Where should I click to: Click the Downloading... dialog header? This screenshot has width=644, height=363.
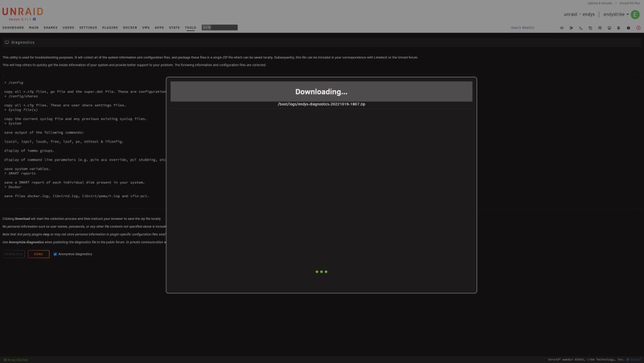click(321, 92)
